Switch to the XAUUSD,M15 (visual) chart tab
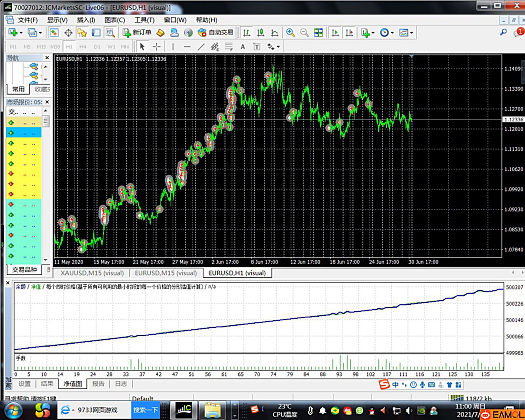 [92, 273]
